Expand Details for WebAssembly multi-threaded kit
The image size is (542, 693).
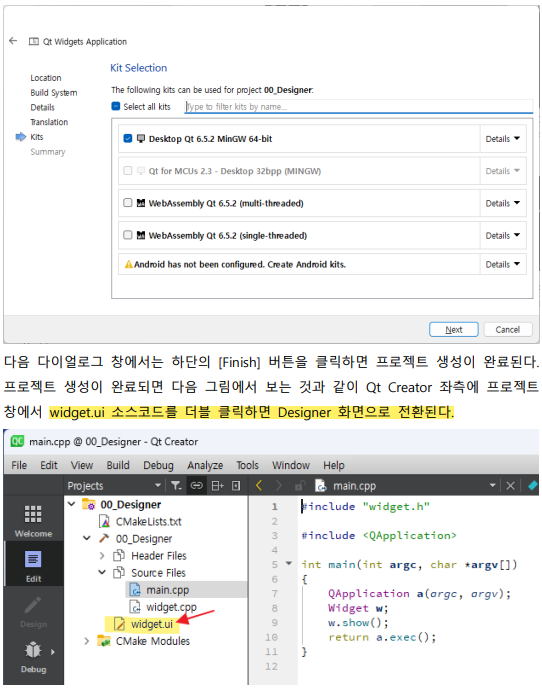503,203
